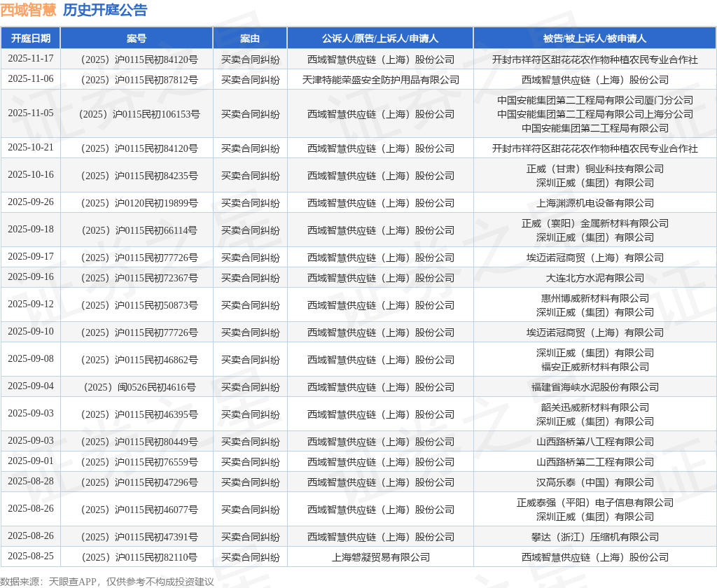Click the date 2025-11-05
The height and width of the screenshot is (588, 717).
(x=31, y=113)
